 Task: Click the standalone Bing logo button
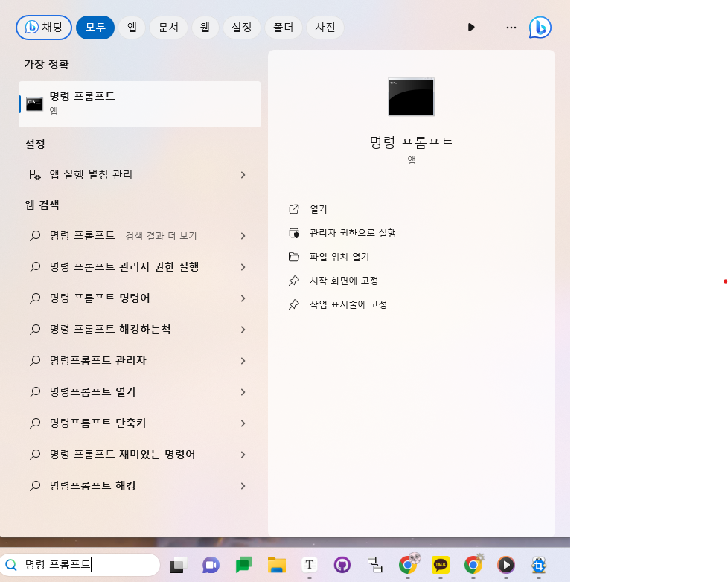(540, 28)
